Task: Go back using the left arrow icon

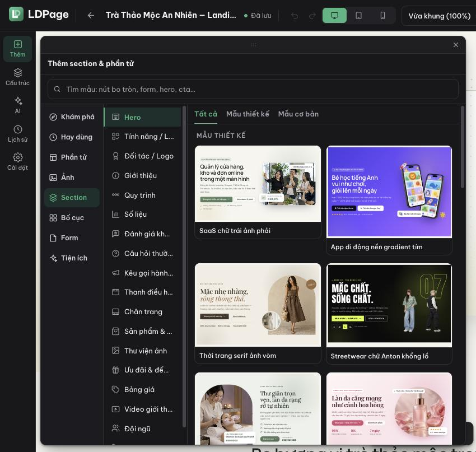Action: (x=91, y=15)
